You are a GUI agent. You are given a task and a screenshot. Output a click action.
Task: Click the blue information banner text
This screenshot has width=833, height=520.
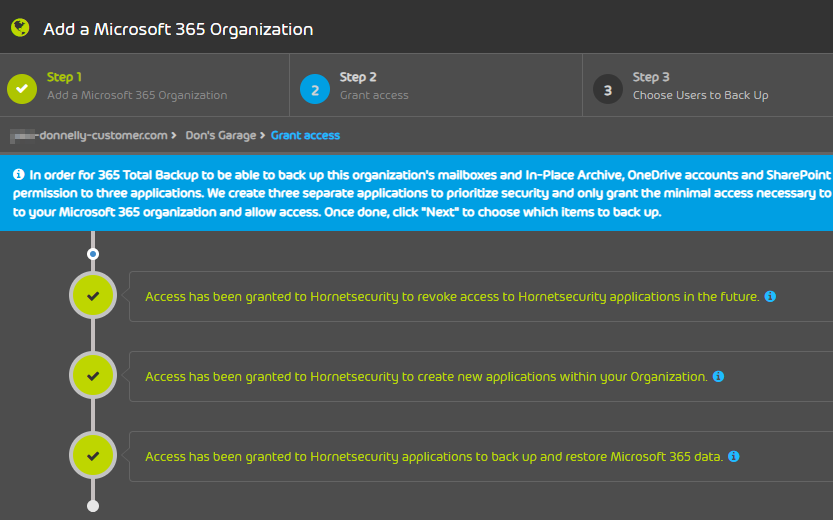pyautogui.click(x=423, y=193)
